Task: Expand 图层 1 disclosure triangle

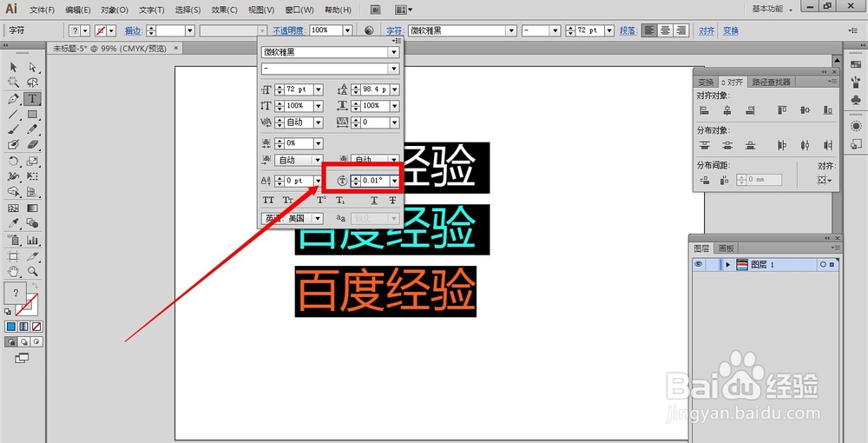Action: pos(728,265)
